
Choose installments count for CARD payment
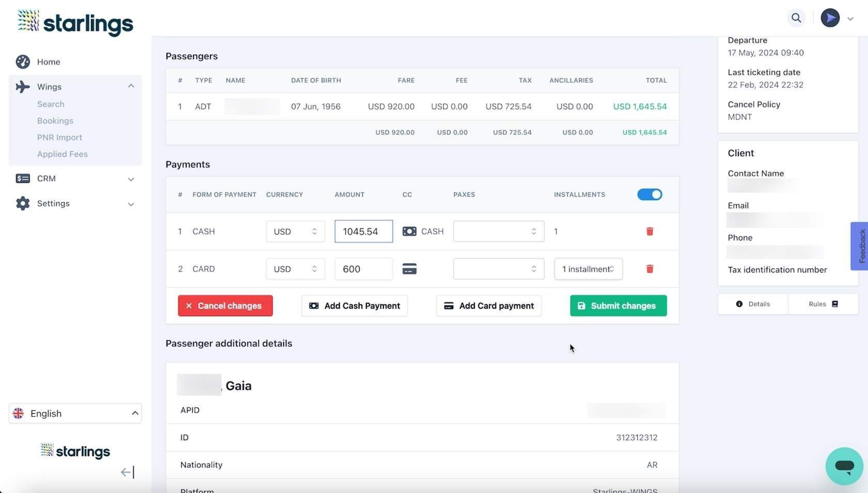tap(588, 269)
